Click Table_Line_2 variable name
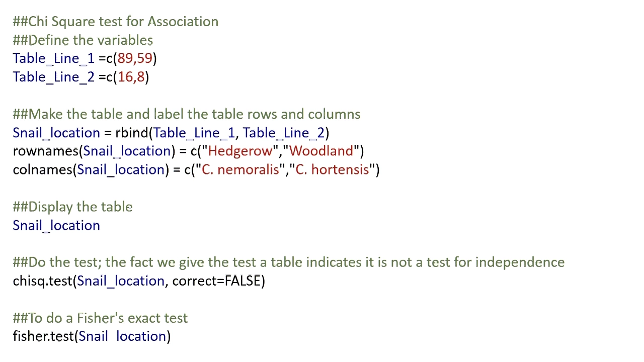644x362 pixels. [x=54, y=77]
